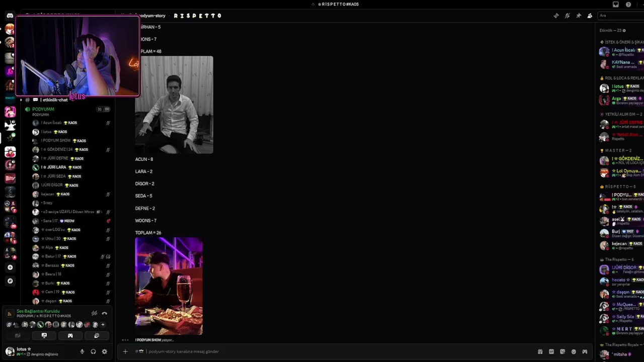Toggle noise suppression in voice panel
The image size is (644, 362).
94,313
